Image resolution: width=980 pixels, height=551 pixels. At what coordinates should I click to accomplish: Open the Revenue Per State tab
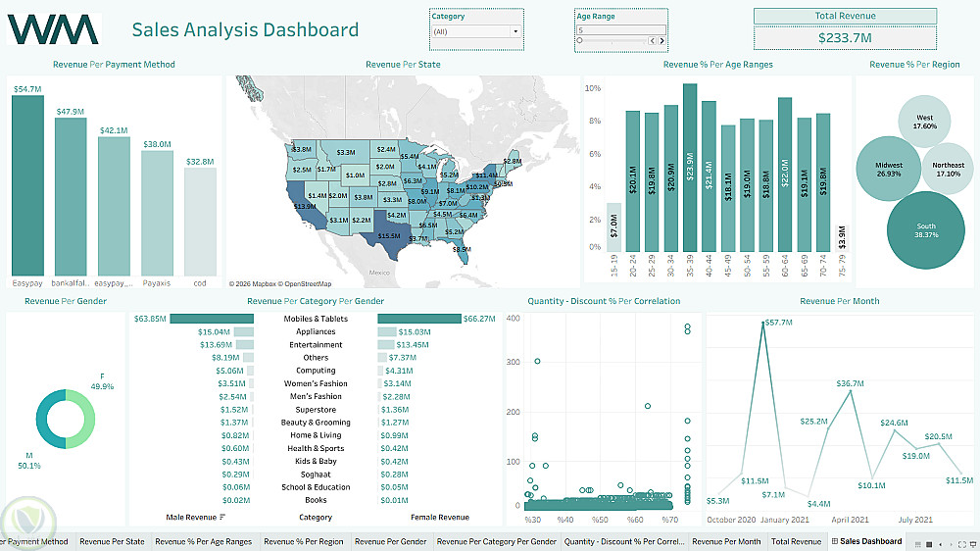(x=112, y=541)
